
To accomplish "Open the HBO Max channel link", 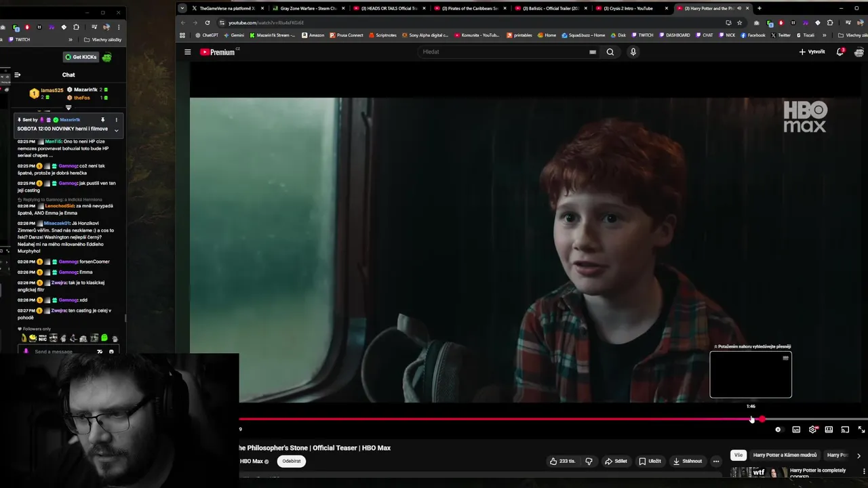I will [x=252, y=461].
